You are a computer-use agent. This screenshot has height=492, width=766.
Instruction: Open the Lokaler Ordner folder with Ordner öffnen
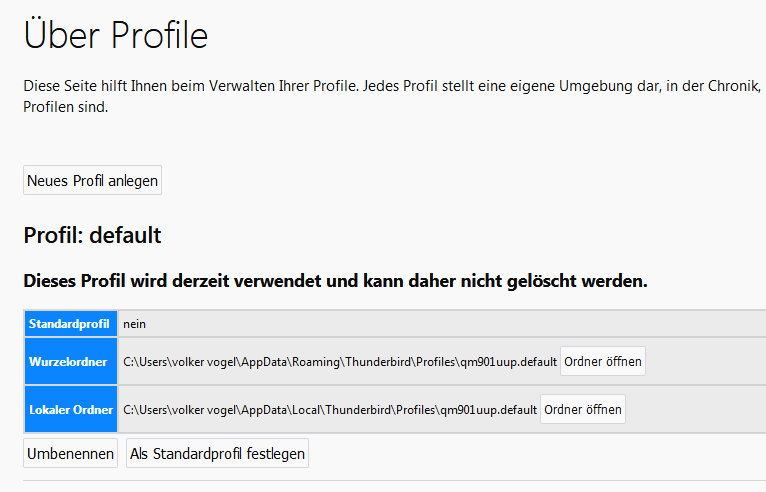click(x=583, y=410)
